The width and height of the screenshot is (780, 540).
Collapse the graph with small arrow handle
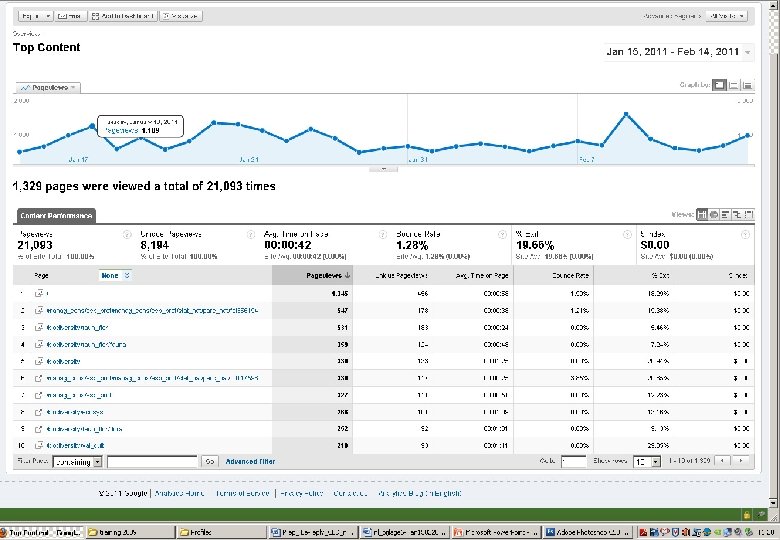(383, 169)
